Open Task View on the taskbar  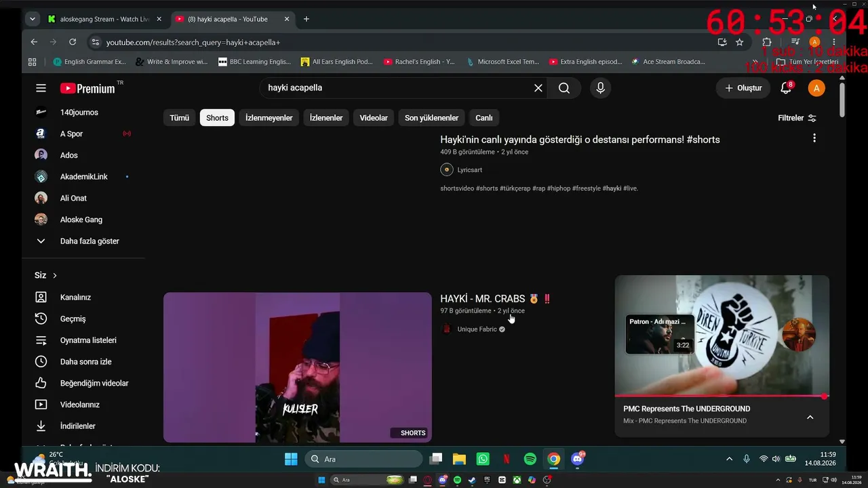(x=435, y=459)
